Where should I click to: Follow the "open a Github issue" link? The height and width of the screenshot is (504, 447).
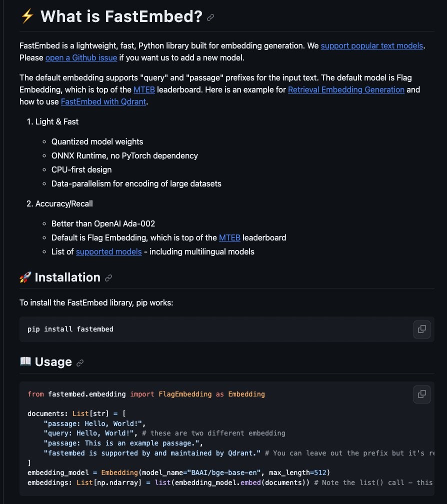pyautogui.click(x=81, y=57)
